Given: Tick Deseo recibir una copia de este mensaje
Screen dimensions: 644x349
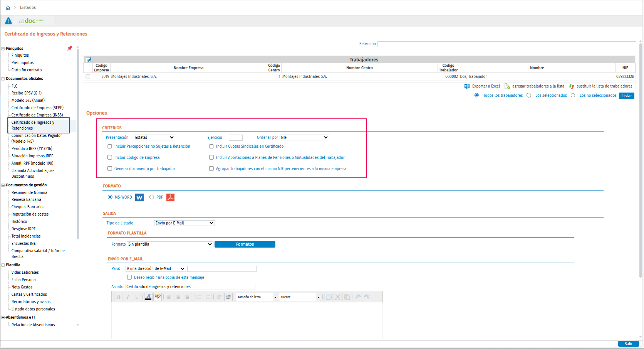Looking at the screenshot, I should pyautogui.click(x=129, y=277).
